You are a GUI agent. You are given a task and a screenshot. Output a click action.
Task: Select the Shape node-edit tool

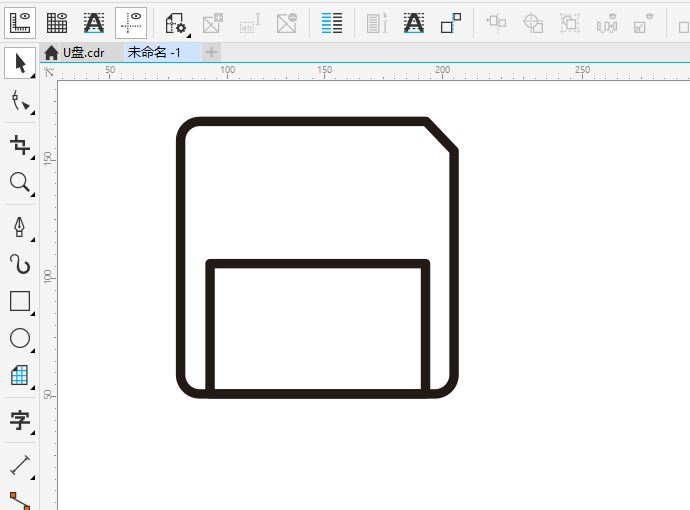(19, 100)
